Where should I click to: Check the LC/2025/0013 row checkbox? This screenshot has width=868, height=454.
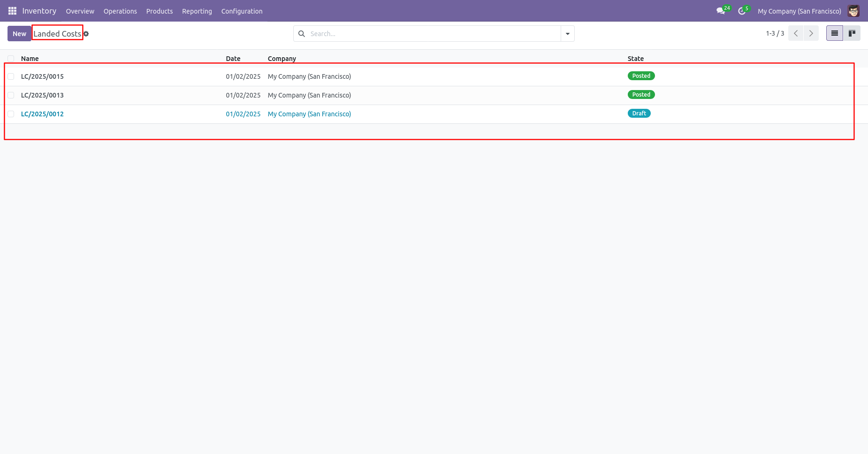tap(11, 95)
